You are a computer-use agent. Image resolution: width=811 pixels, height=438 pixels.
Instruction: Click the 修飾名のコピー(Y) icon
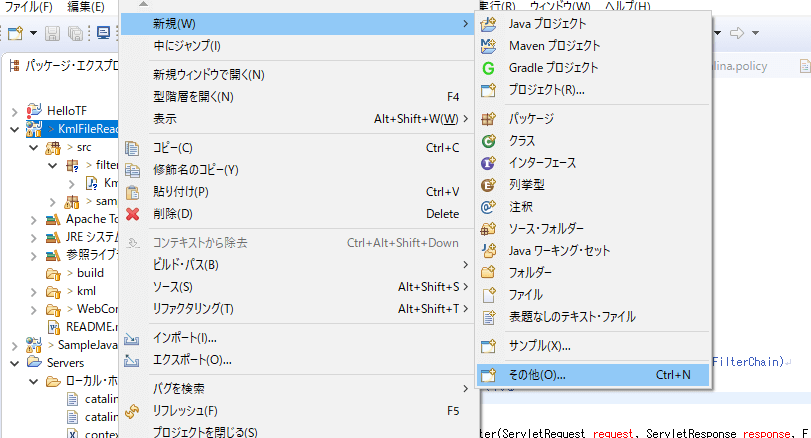[132, 170]
